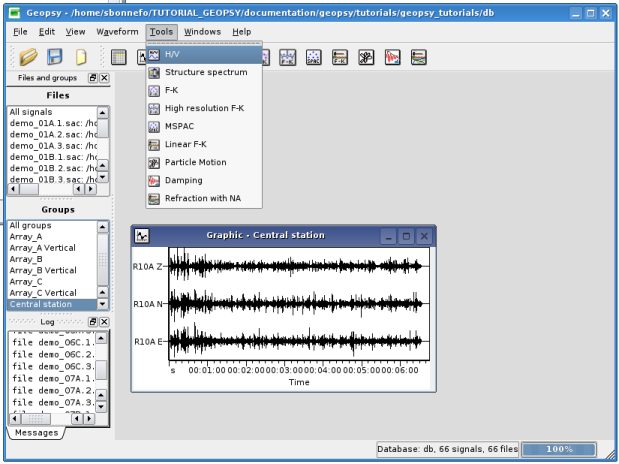Select All signals in Files list
This screenshot has width=619, height=464.
[x=53, y=112]
